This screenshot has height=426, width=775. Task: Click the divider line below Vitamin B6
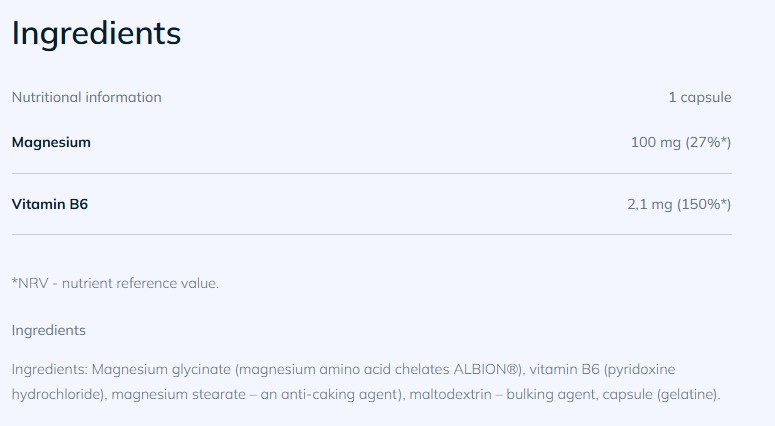coord(371,235)
